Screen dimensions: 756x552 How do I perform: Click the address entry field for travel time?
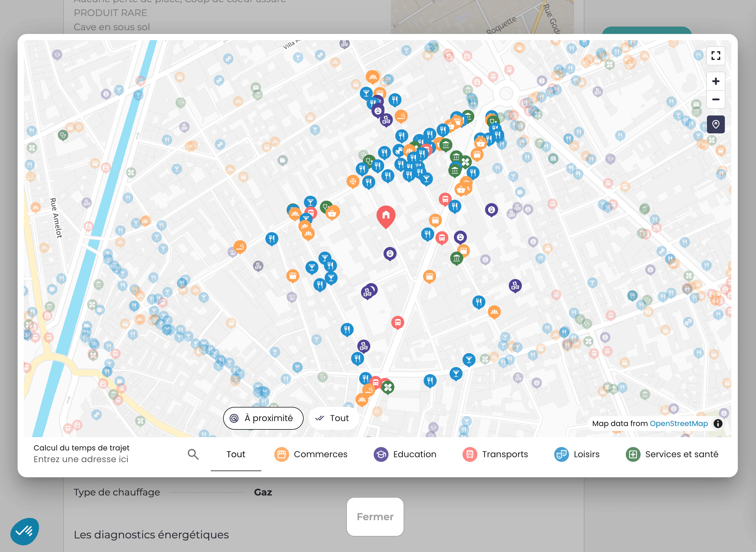tap(81, 459)
